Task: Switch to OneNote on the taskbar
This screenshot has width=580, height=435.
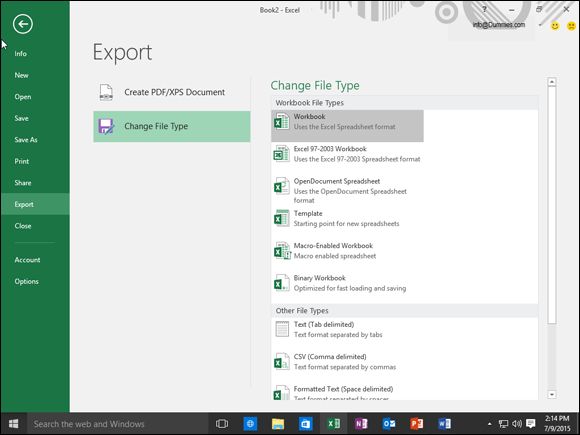Action: pos(361,424)
